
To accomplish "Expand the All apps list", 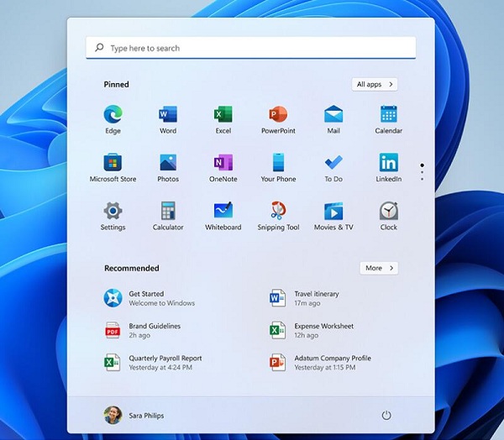I will (375, 84).
